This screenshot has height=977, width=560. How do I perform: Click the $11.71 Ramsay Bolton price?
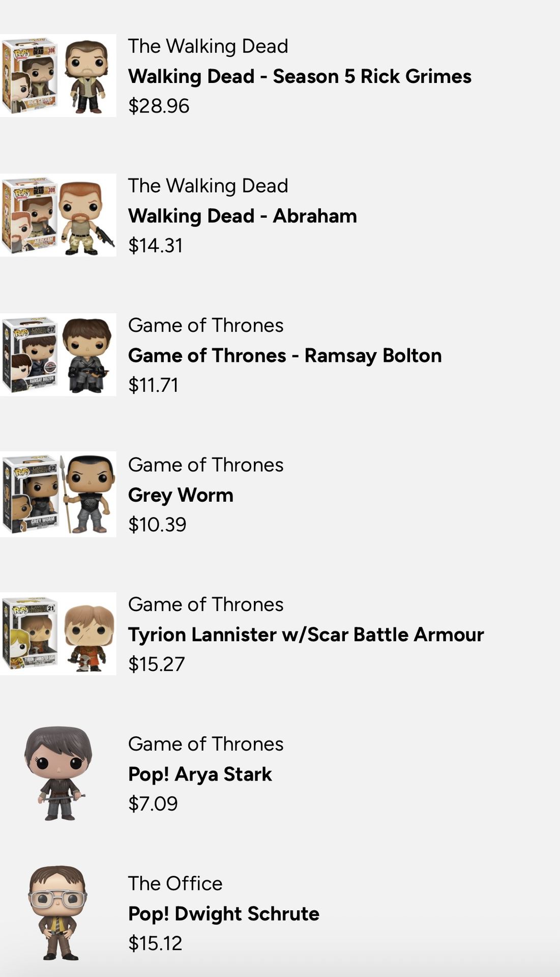click(153, 385)
